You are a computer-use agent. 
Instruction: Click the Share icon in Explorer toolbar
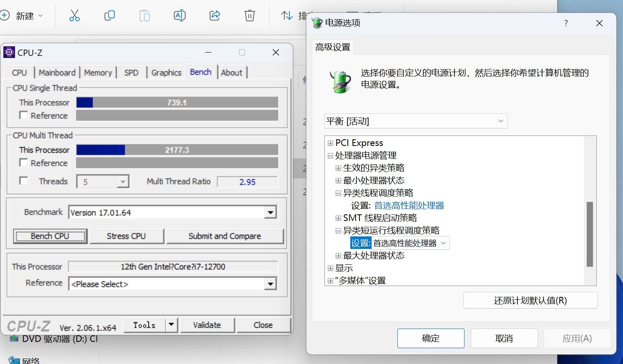(x=214, y=16)
